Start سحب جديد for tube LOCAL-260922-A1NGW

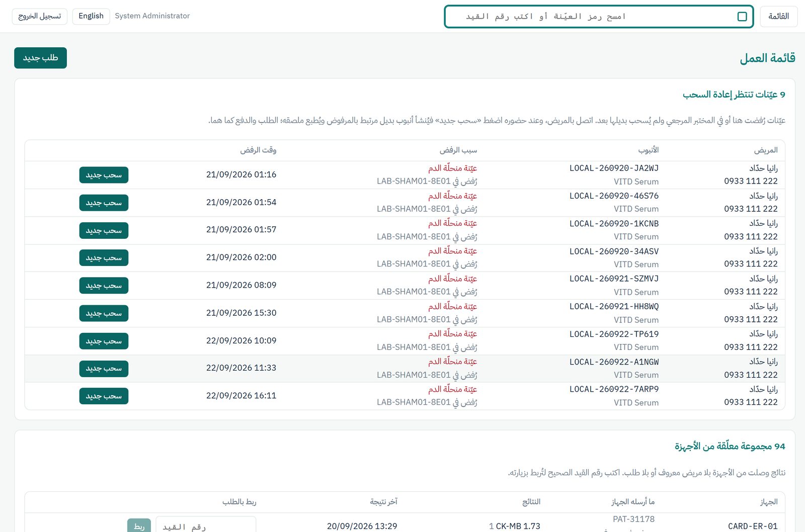click(x=104, y=369)
